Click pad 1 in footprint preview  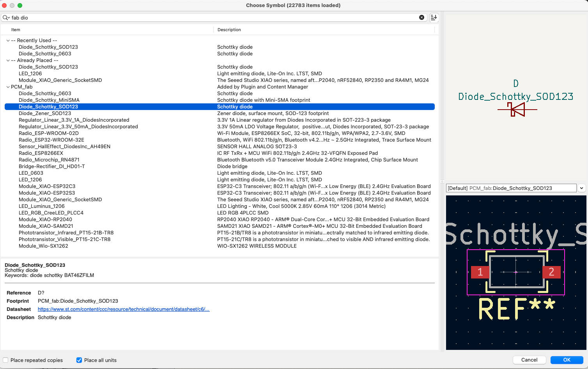(x=480, y=272)
